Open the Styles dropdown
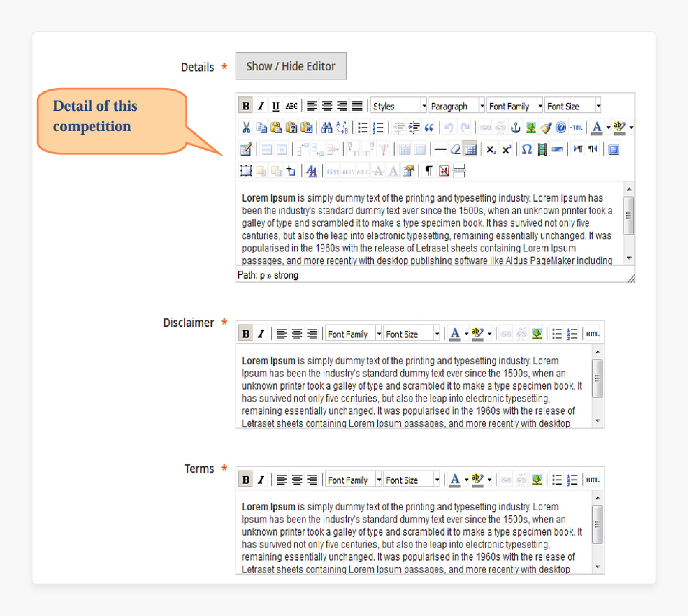The height and width of the screenshot is (616, 688). click(399, 106)
